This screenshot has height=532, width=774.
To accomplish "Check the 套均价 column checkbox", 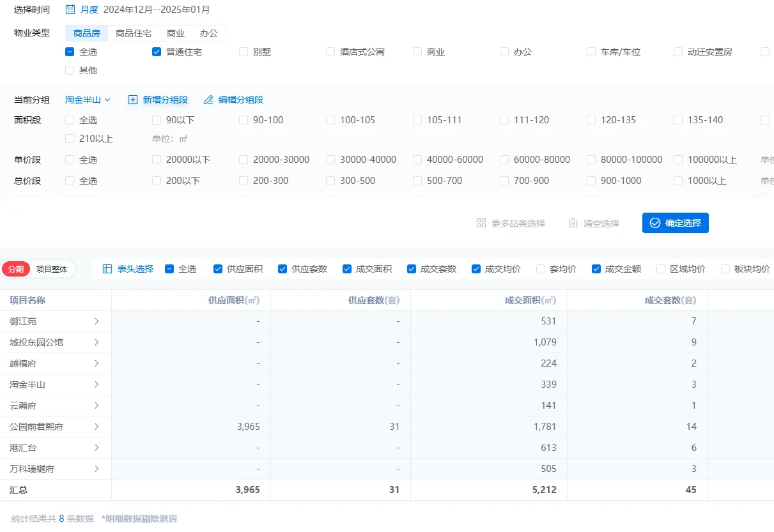I will click(541, 269).
